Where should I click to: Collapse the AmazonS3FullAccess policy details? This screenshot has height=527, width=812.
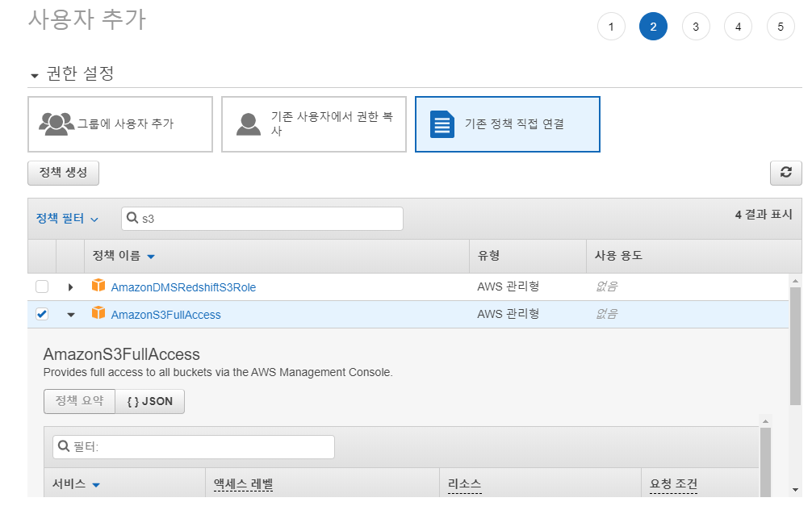71,314
